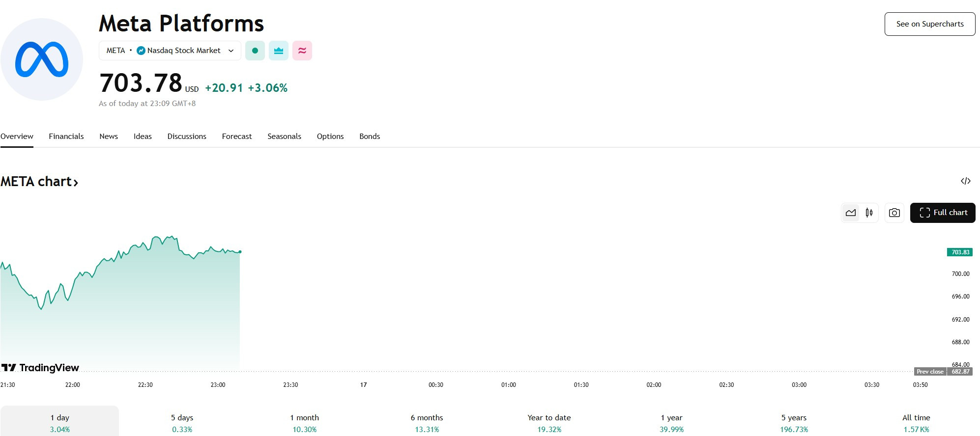Click the TradingView logo on chart
The width and height of the screenshot is (980, 436).
(x=40, y=368)
